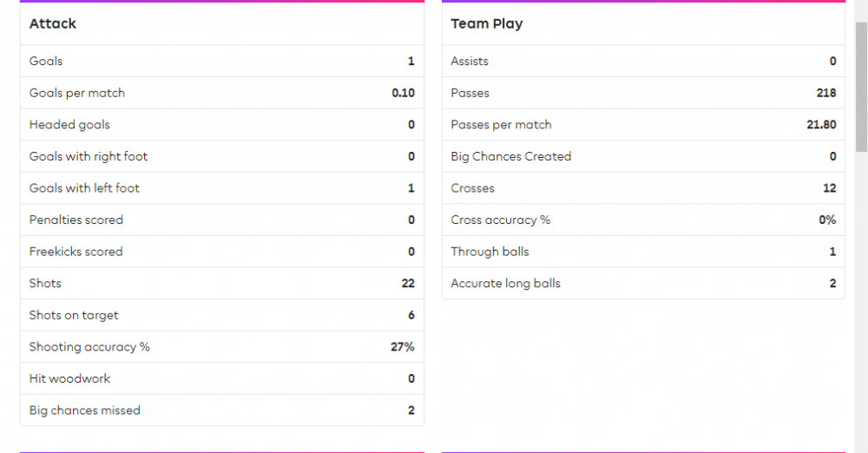The image size is (868, 453).
Task: Click the Crosses stat label
Action: click(x=472, y=188)
